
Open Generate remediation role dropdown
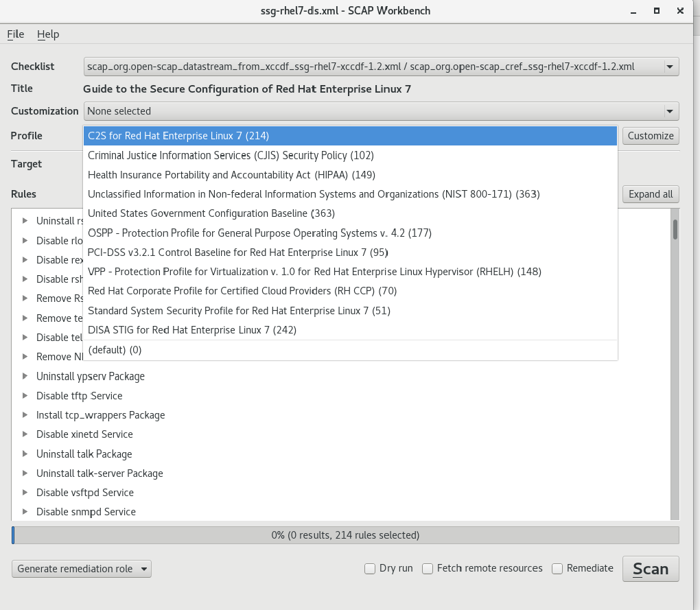pyautogui.click(x=82, y=569)
